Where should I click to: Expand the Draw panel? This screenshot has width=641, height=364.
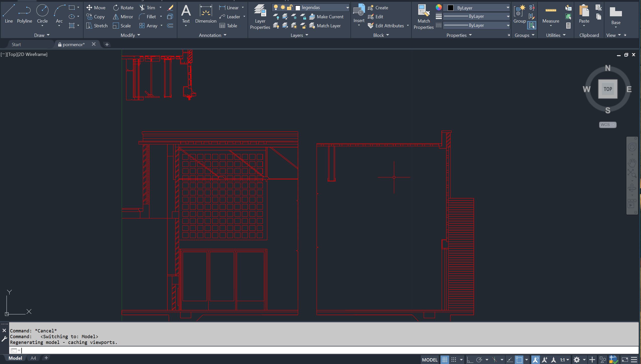[42, 35]
